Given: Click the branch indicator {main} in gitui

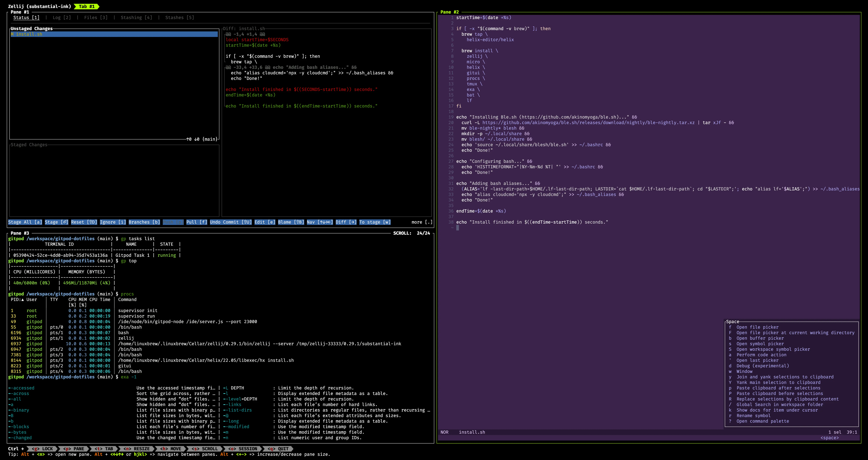Looking at the screenshot, I should coord(210,139).
